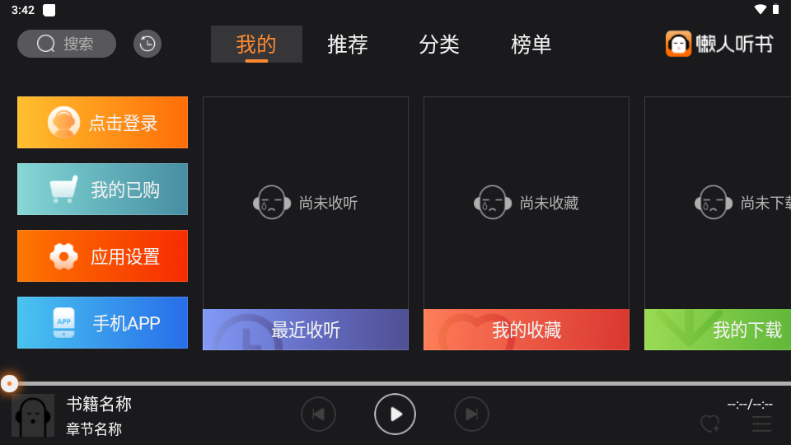Skip to the previous chapter
The height and width of the screenshot is (445, 791).
(x=318, y=414)
